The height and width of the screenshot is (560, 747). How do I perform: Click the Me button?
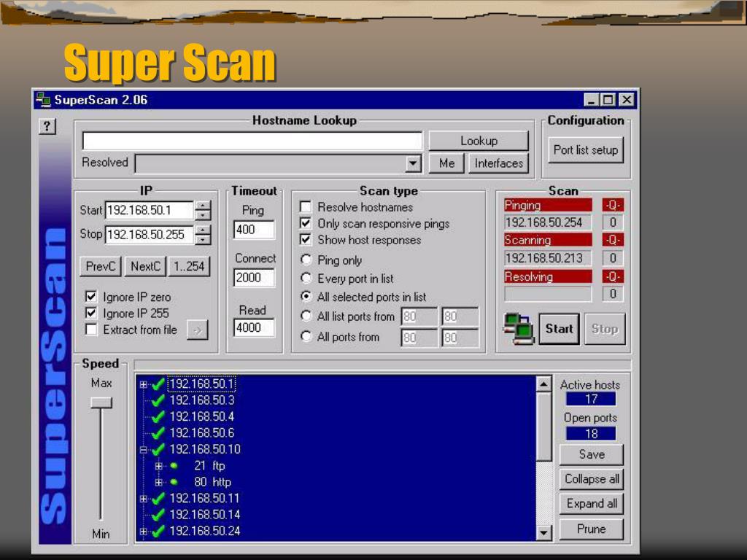tap(446, 163)
